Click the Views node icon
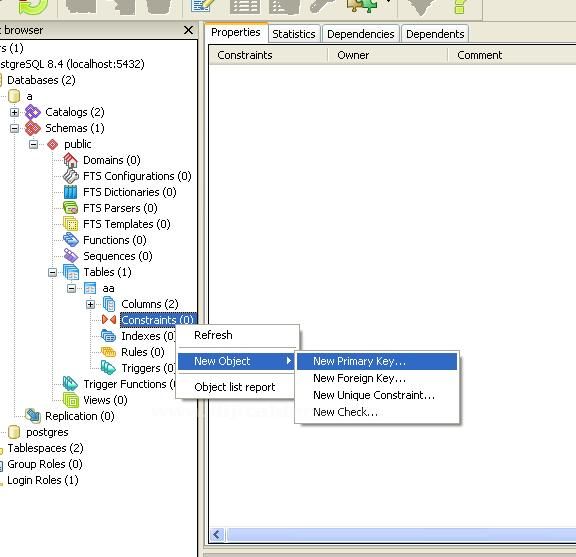The height and width of the screenshot is (557, 576). tap(71, 400)
